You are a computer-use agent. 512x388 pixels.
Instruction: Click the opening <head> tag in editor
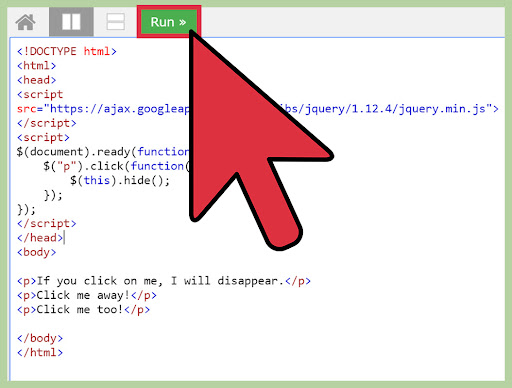pos(36,80)
